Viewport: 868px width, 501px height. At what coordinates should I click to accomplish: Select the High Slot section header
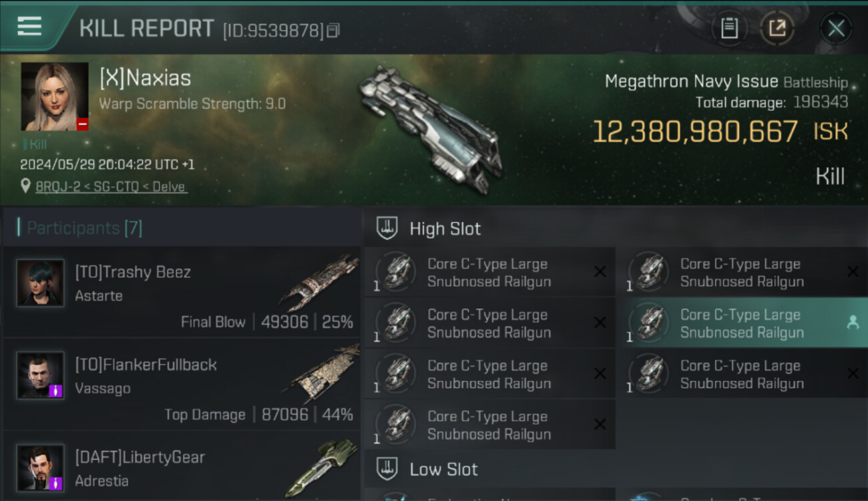click(x=445, y=228)
